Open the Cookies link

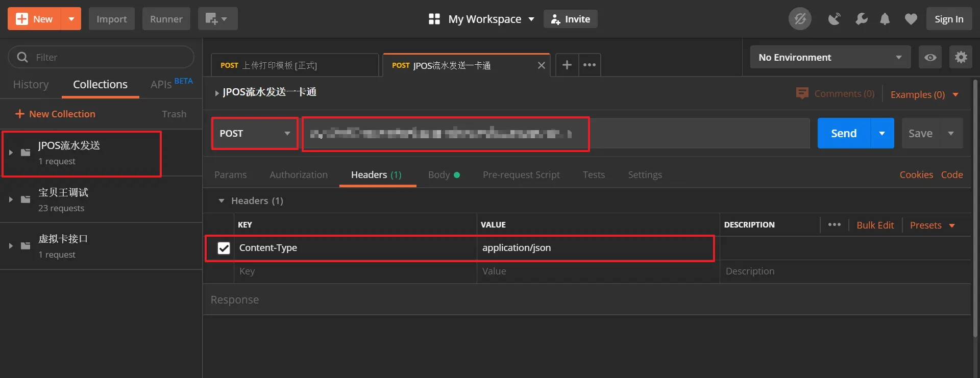tap(916, 174)
